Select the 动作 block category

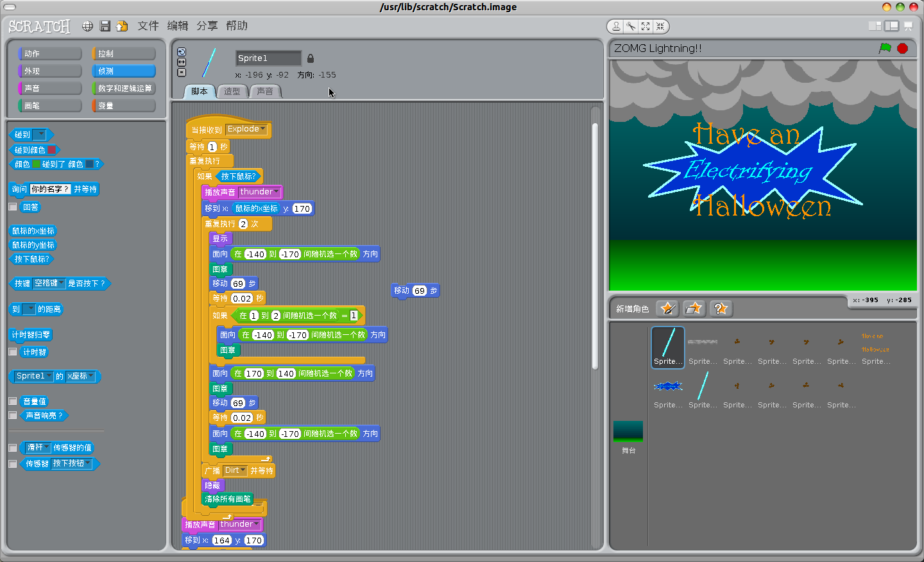tap(50, 54)
